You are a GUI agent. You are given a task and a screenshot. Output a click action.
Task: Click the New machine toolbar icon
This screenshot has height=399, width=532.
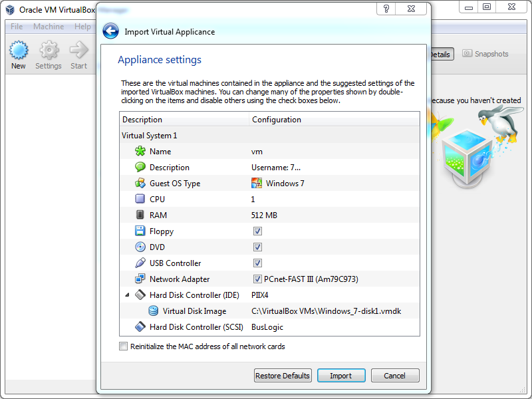click(x=19, y=51)
